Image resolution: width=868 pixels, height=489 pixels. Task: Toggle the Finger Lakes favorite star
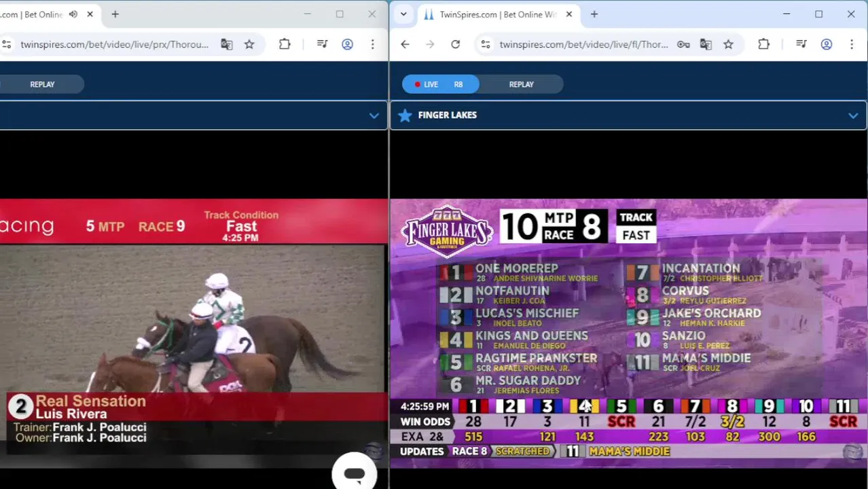(x=405, y=115)
